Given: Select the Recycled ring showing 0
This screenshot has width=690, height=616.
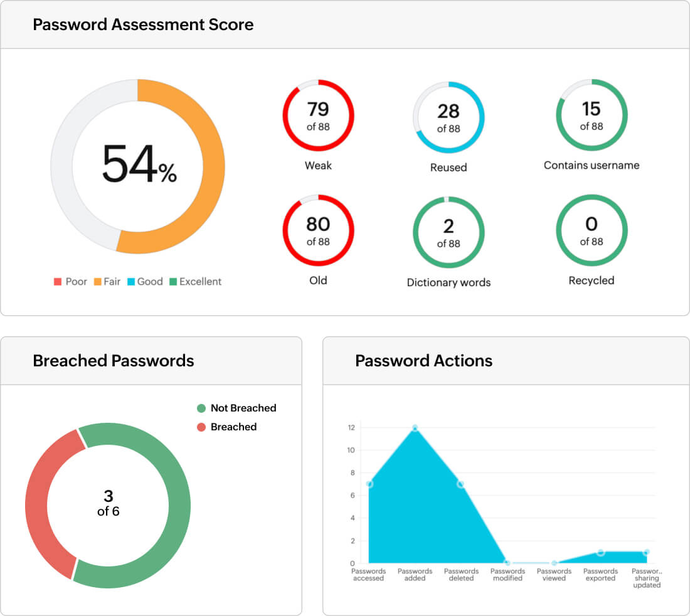Looking at the screenshot, I should 592,230.
